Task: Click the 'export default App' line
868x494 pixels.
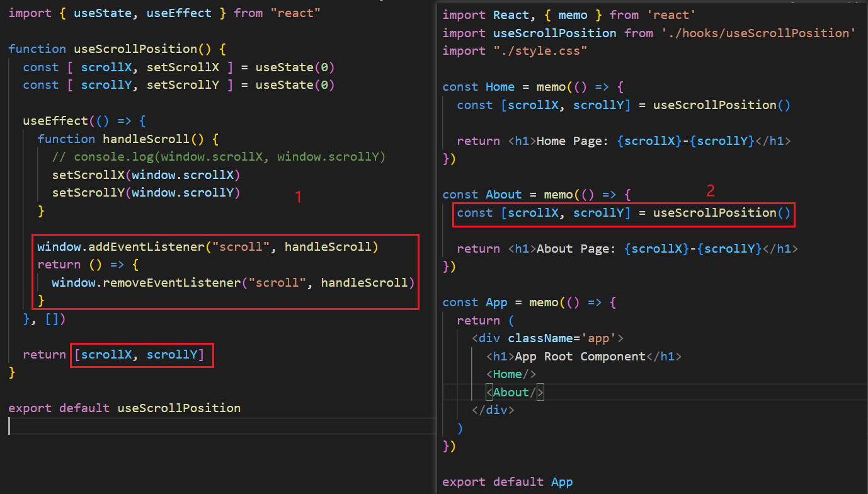Action: click(x=508, y=482)
